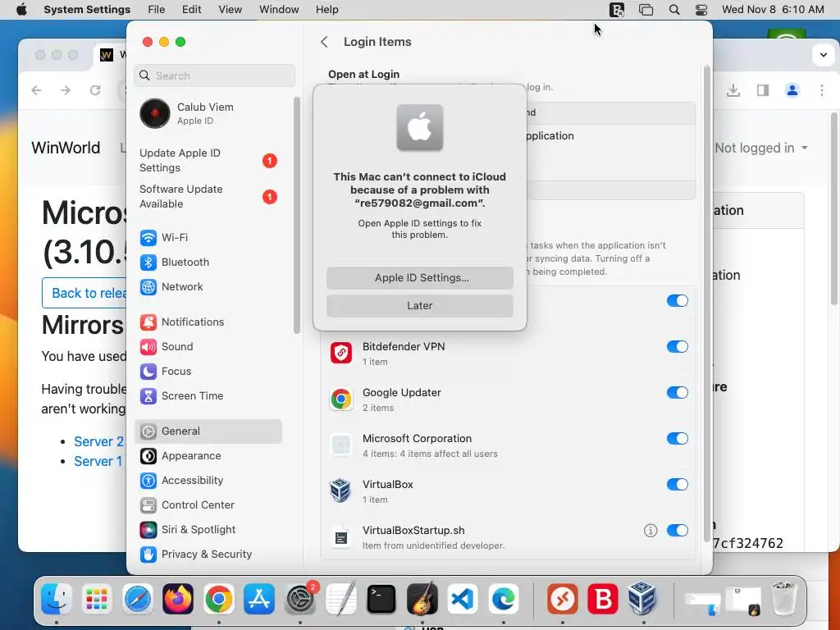Select General in the sidebar
Screen dimensions: 840x630
point(208,431)
